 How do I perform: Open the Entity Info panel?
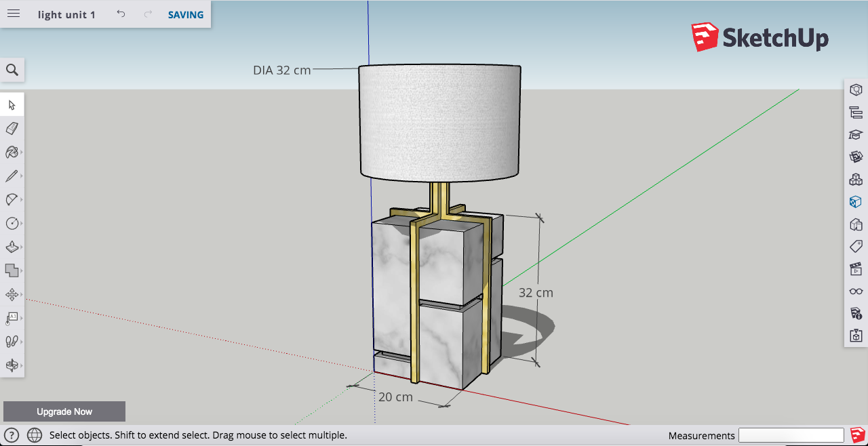[x=856, y=90]
